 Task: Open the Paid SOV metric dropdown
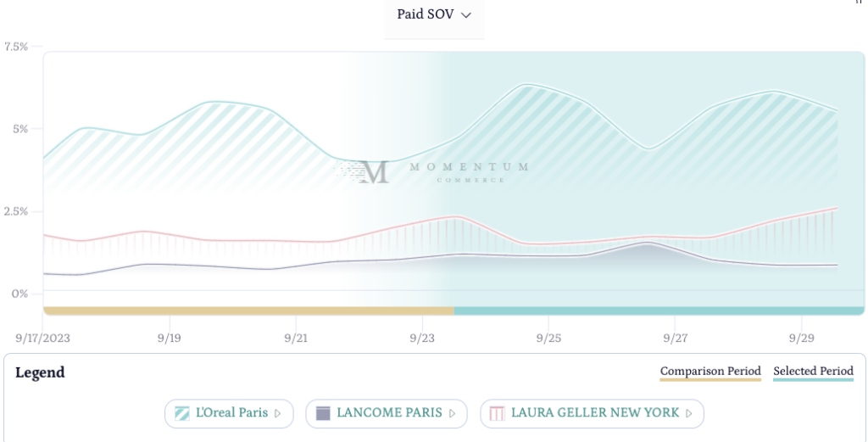coord(434,15)
